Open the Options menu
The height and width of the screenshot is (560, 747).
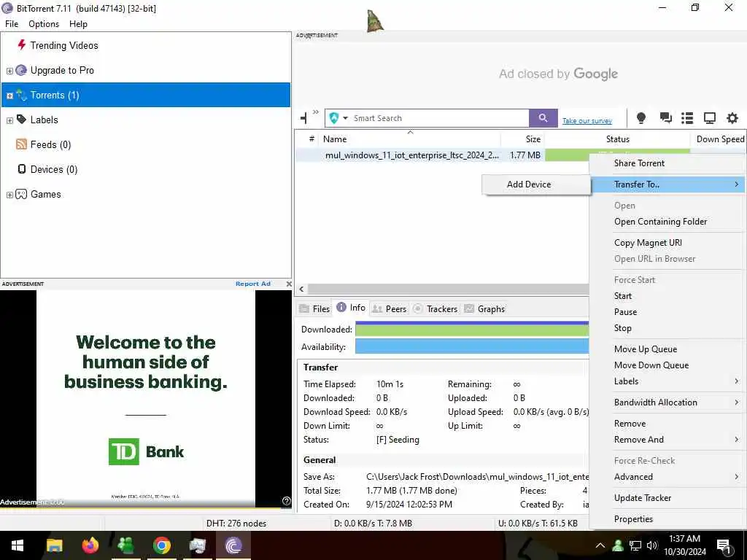[44, 24]
